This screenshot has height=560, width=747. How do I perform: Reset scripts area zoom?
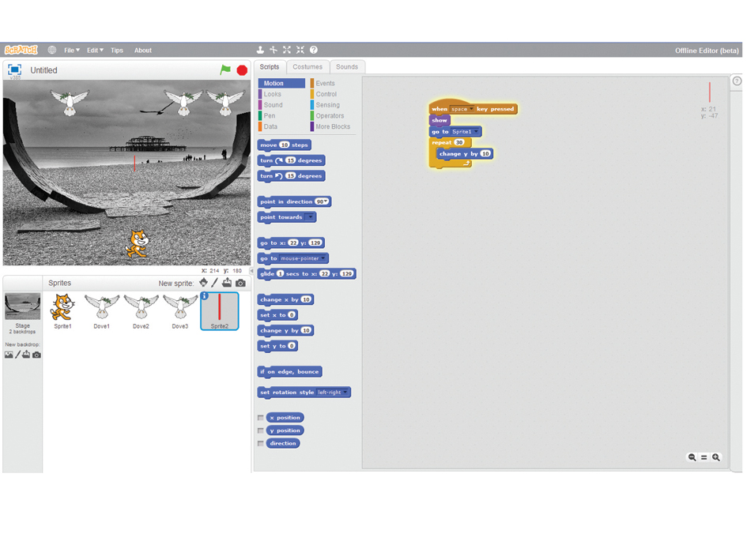pyautogui.click(x=704, y=457)
